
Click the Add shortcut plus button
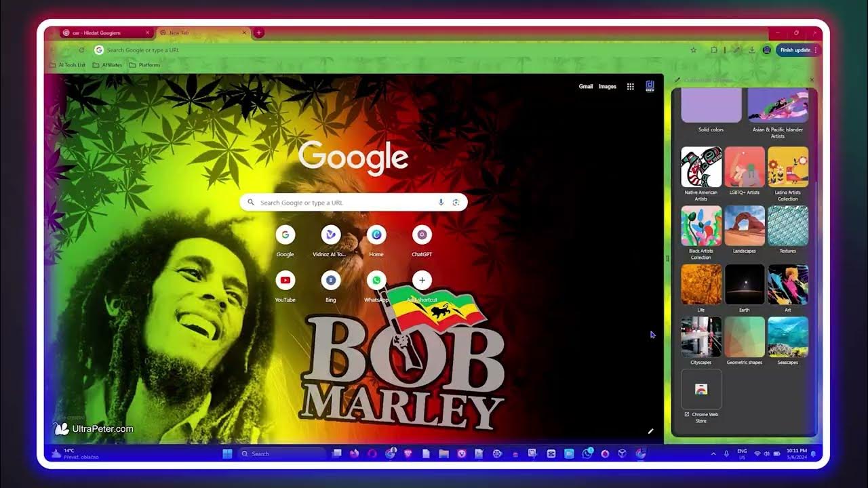(x=422, y=280)
